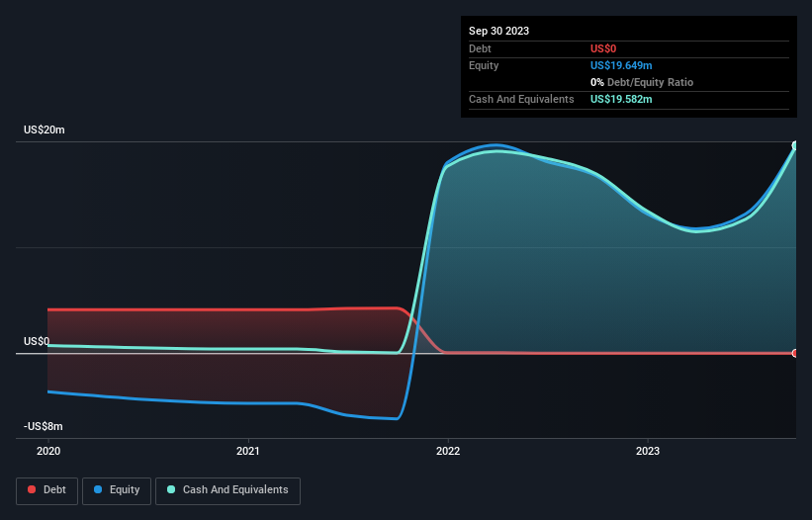The height and width of the screenshot is (520, 812).
Task: Select the teal cash endpoint marker
Action: coord(795,145)
